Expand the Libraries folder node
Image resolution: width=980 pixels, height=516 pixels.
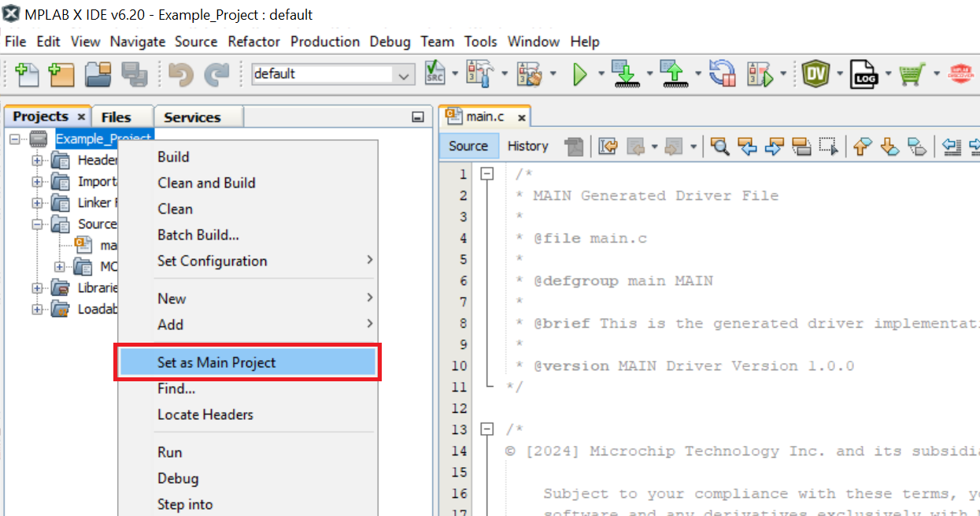click(37, 288)
